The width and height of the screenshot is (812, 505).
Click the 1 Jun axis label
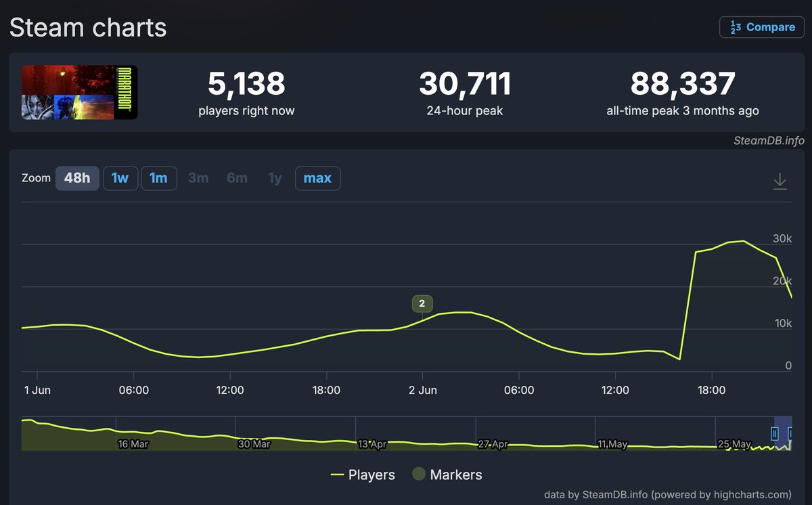pyautogui.click(x=37, y=390)
